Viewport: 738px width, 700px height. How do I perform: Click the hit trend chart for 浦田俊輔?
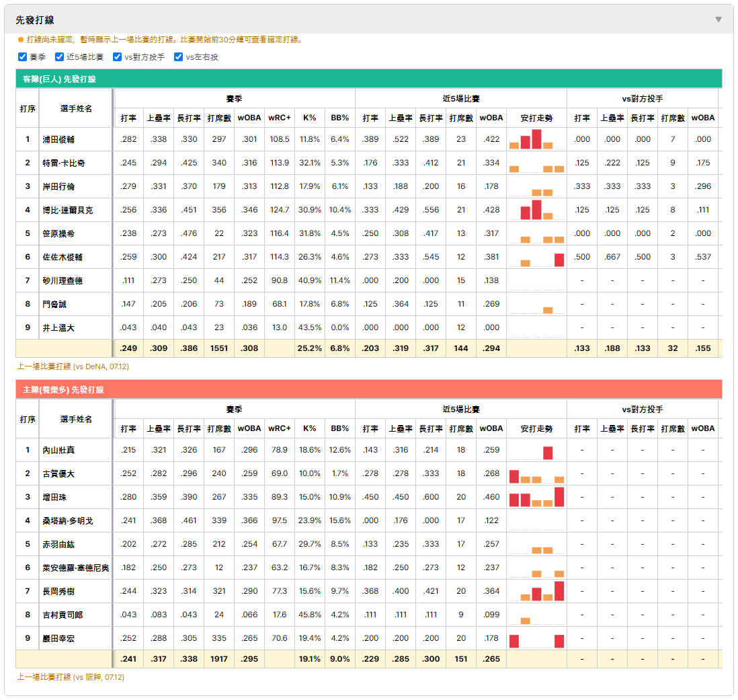click(x=536, y=139)
